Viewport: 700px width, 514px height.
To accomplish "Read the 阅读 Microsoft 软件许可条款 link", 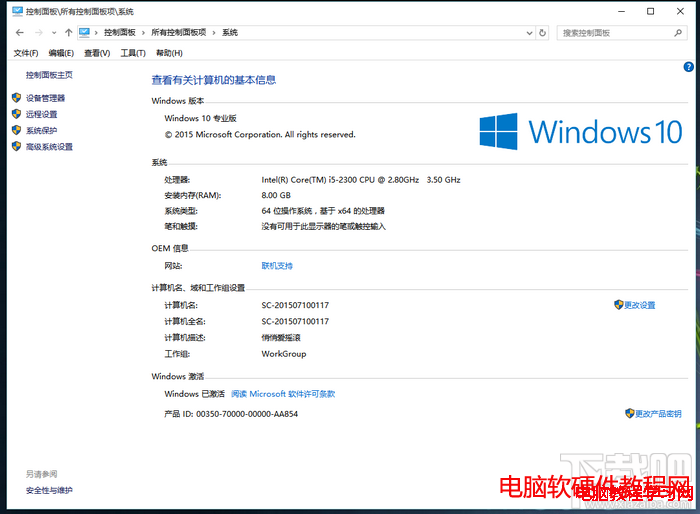I will pyautogui.click(x=283, y=394).
